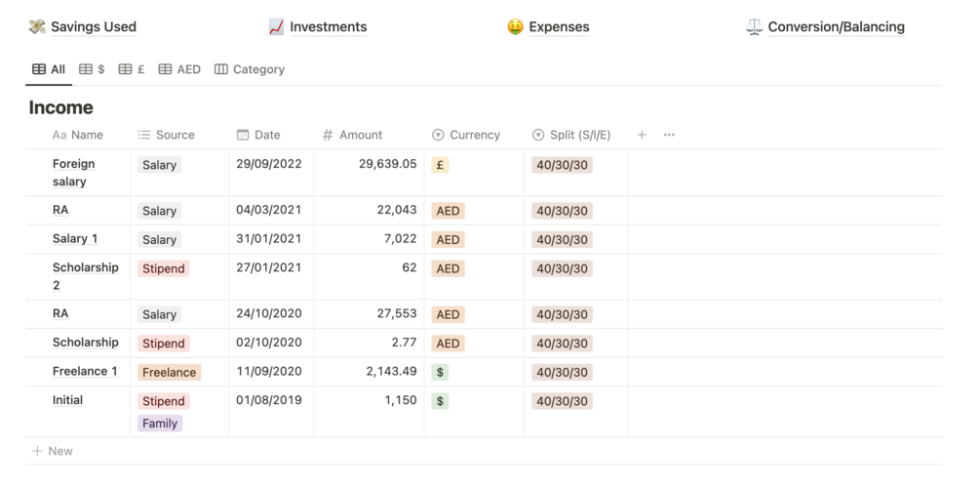
Task: Open the Category board view tab
Action: click(x=250, y=69)
